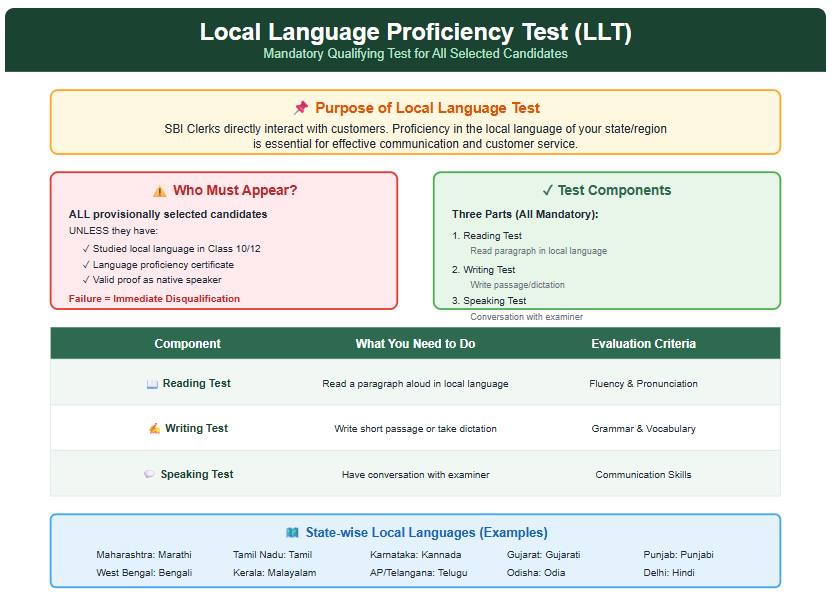Click Delhi: Hindi entry
Viewport: 834px width, 614px height.
669,573
